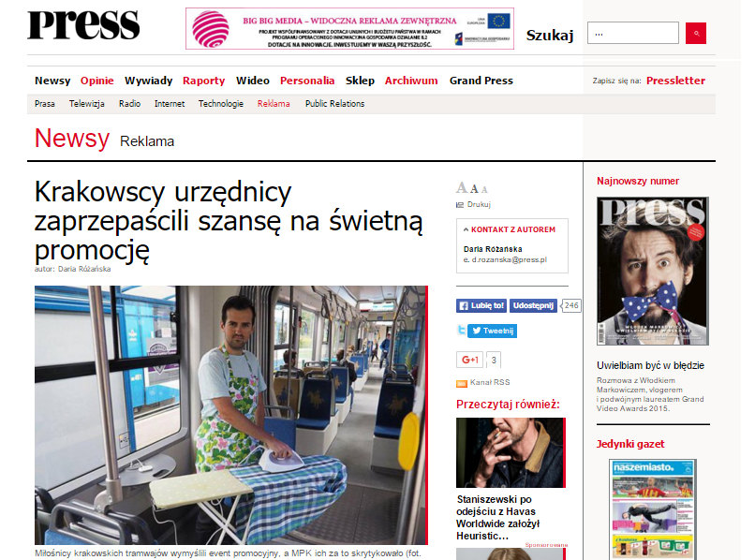This screenshot has width=755, height=560.
Task: Open the Kanał RSS feed icon
Action: coord(461,383)
